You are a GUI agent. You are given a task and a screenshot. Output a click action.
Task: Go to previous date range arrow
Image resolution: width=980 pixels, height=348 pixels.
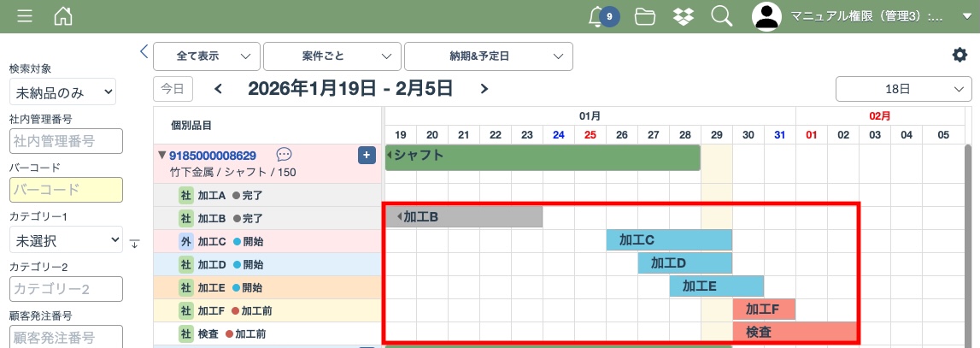point(218,88)
